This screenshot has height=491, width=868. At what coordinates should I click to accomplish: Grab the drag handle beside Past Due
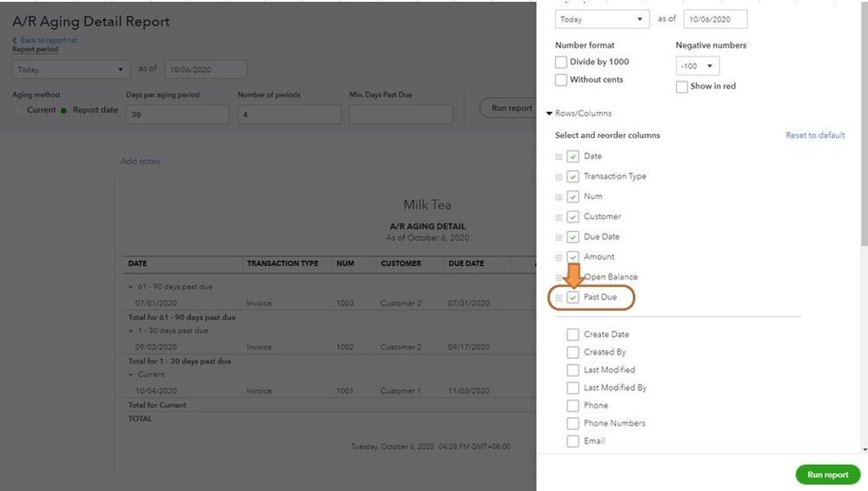tap(559, 298)
